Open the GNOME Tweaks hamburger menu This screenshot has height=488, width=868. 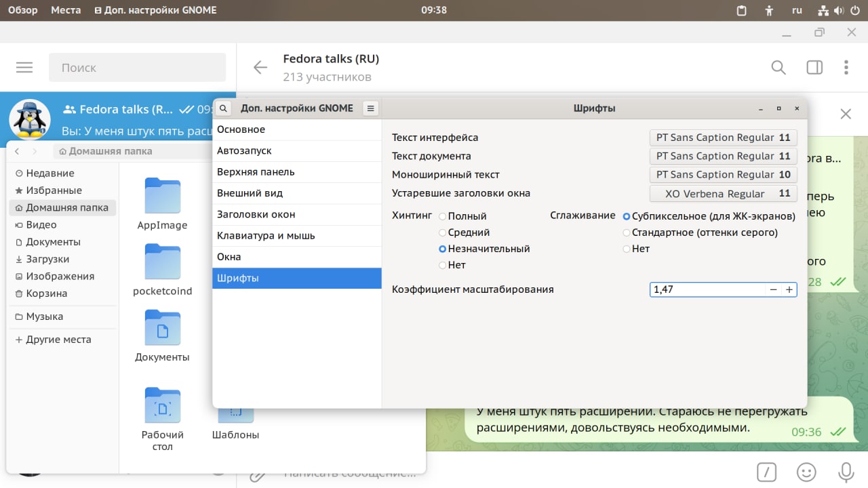pos(370,108)
